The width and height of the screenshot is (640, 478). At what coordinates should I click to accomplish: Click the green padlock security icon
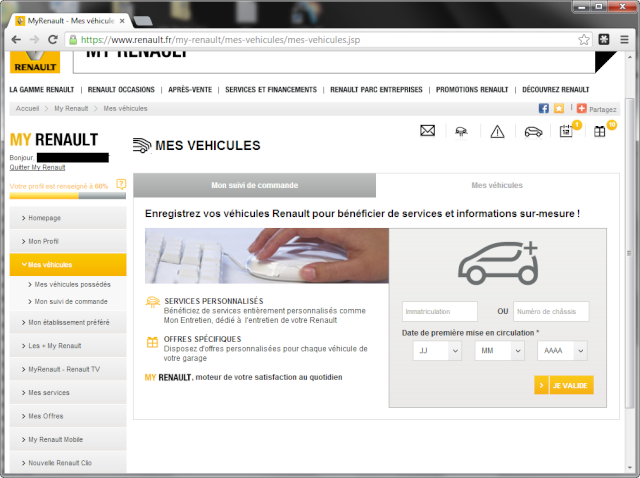tap(73, 40)
